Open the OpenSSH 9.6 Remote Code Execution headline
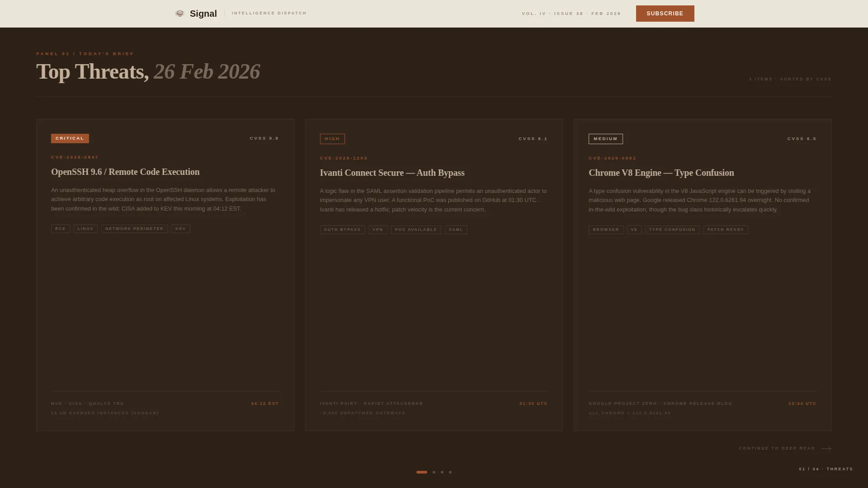Image resolution: width=868 pixels, height=488 pixels. [125, 172]
